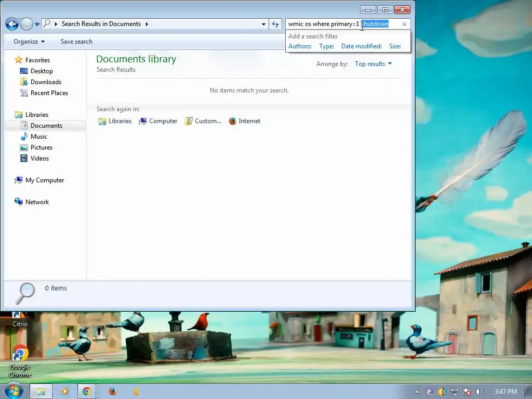Click the Videos filmstrip icon
532x399 pixels.
pos(24,158)
